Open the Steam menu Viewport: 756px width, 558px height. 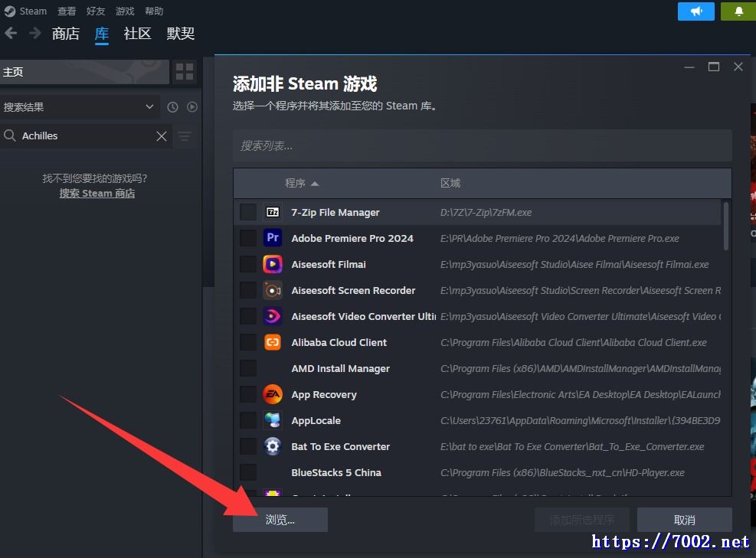(33, 11)
